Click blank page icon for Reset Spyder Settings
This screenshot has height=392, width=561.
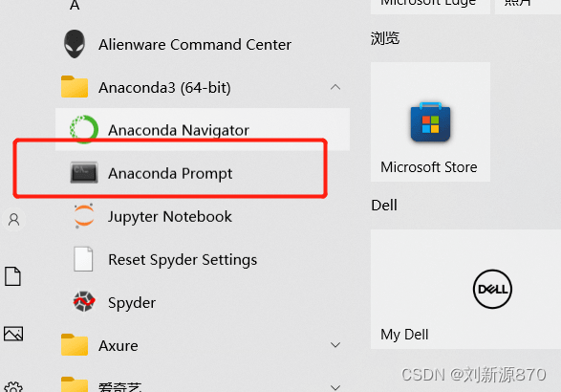(83, 259)
